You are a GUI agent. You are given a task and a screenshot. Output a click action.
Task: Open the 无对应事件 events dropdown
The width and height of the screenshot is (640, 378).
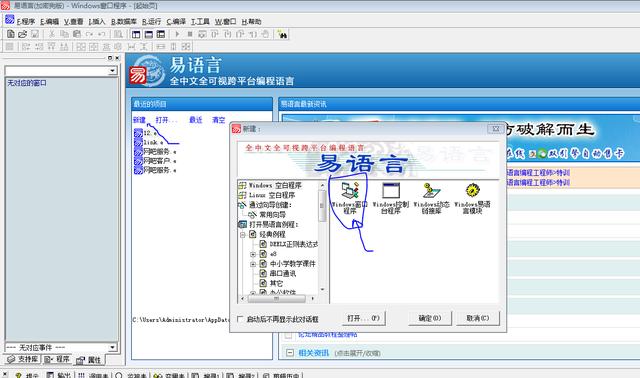click(113, 347)
